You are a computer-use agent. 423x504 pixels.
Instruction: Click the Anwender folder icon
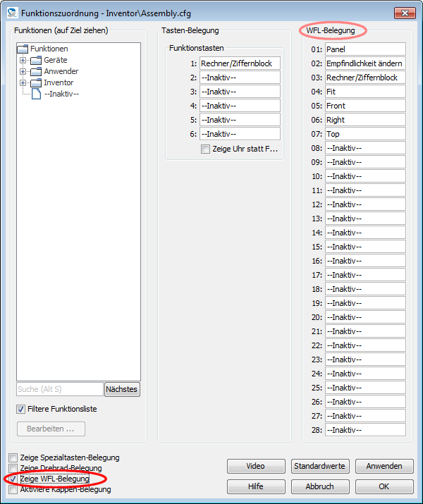tap(35, 72)
